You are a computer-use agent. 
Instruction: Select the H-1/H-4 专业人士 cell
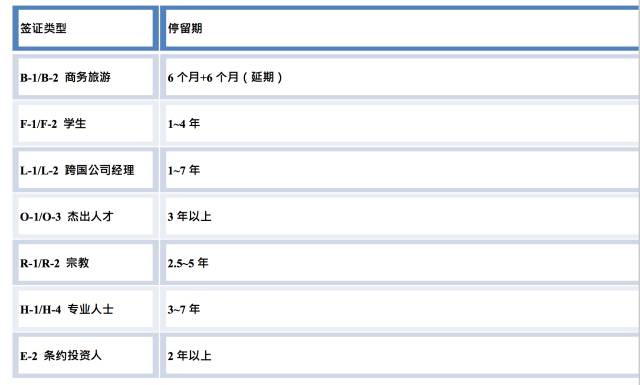[x=85, y=309]
